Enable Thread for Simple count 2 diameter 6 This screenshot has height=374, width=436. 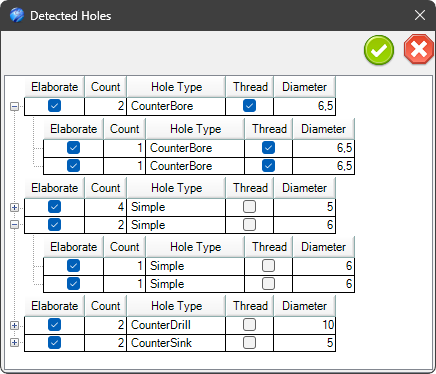249,225
